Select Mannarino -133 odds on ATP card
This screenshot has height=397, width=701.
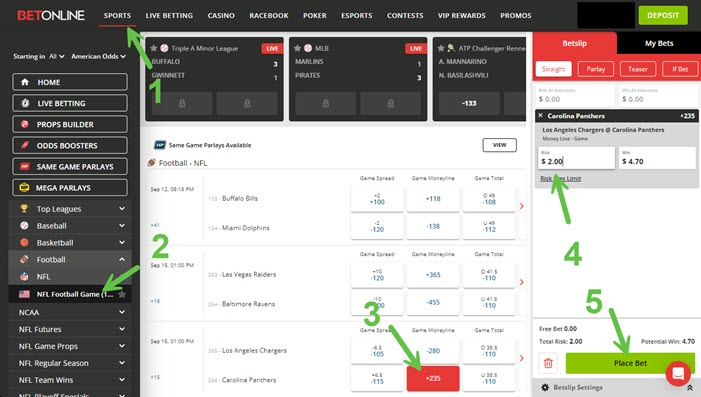click(469, 103)
